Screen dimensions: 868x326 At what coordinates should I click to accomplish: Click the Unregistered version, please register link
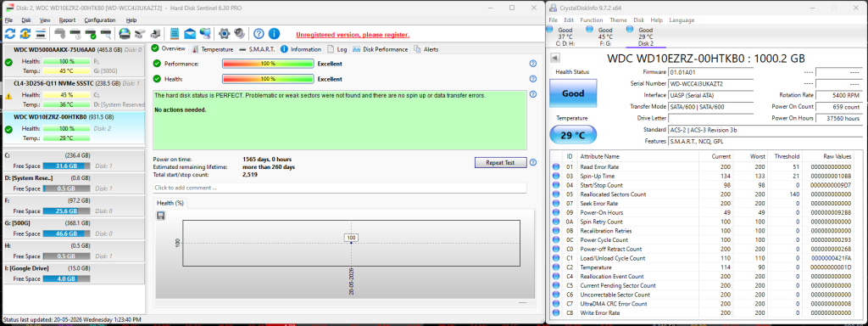coord(353,34)
